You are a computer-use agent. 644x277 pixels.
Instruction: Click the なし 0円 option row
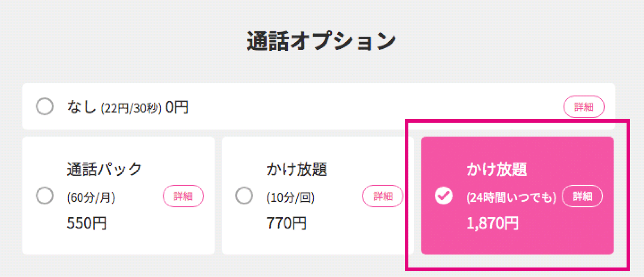[319, 107]
